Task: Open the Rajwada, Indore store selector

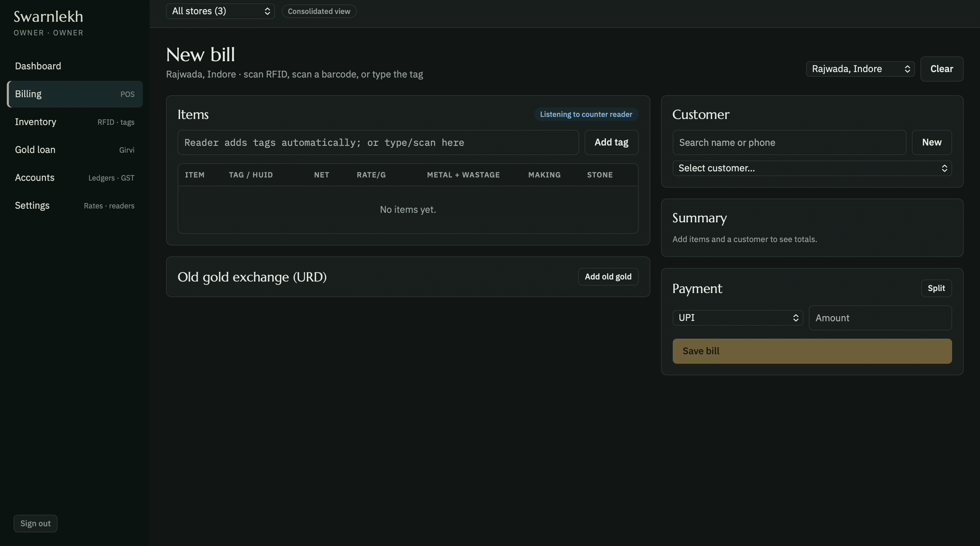Action: pos(860,69)
